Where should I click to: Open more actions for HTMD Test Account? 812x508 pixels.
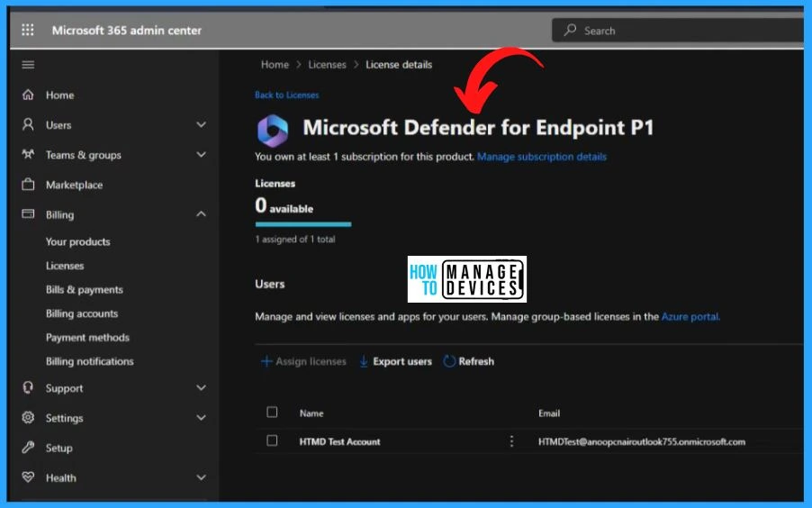[x=511, y=441]
